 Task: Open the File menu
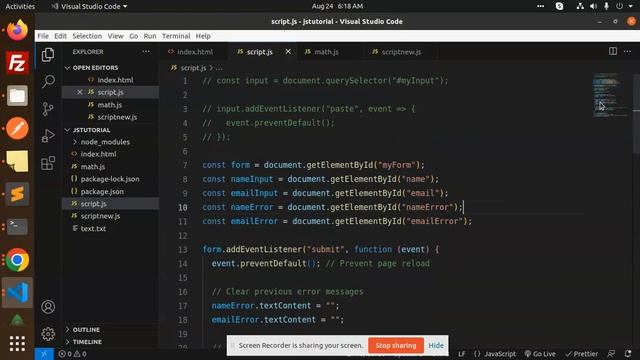coord(43,36)
